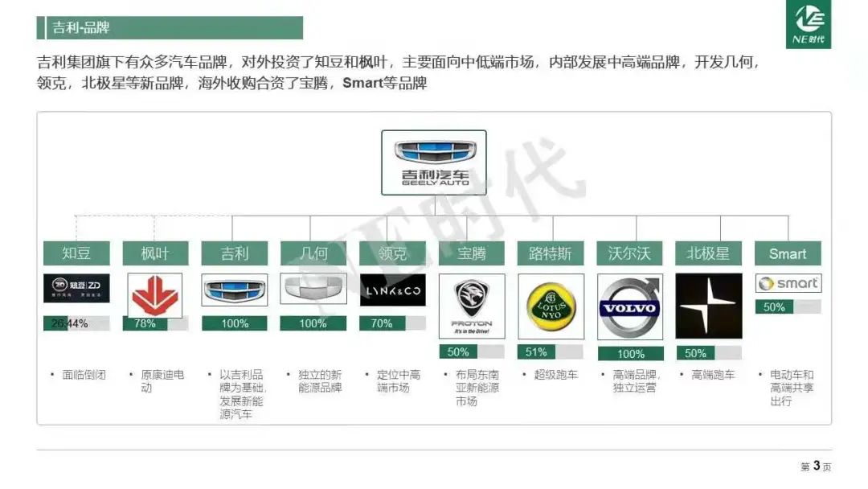The height and width of the screenshot is (489, 868).
Task: Click the text 独立的新能源品牌
Action: [319, 381]
